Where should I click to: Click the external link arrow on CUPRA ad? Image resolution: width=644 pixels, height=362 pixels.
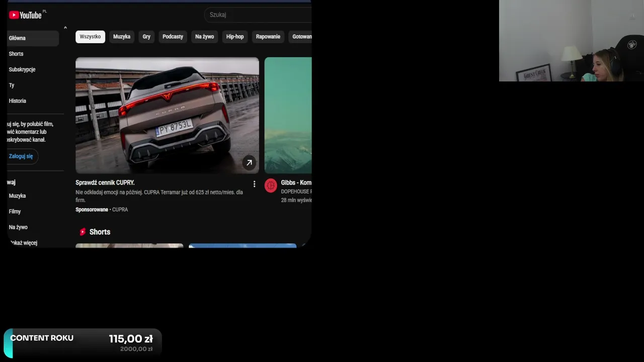pyautogui.click(x=249, y=162)
